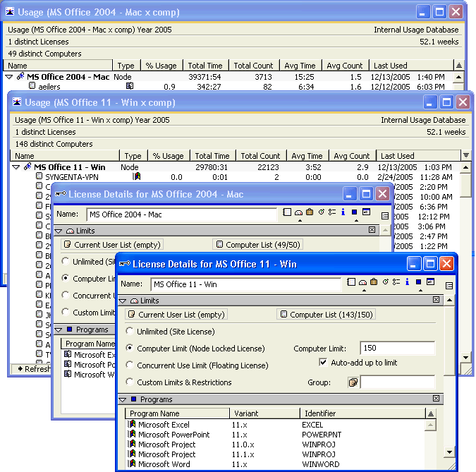Click the notes pane icon in MS Office 2004 - Mac details toolbar

(x=287, y=212)
